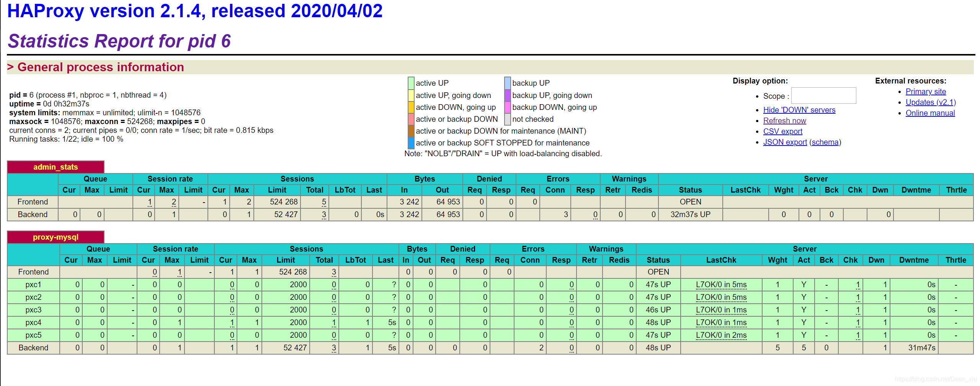Click the not checked gray legend swatch
This screenshot has width=980, height=386.
pyautogui.click(x=508, y=119)
